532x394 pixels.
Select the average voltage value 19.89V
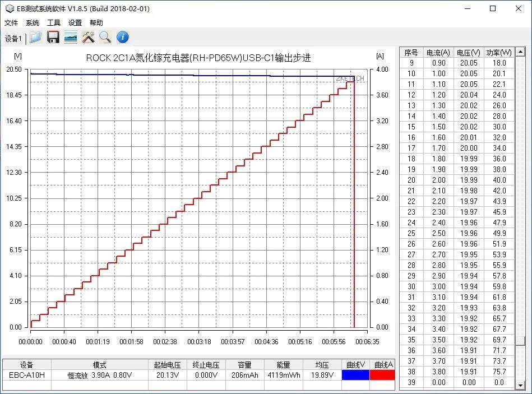(x=322, y=375)
